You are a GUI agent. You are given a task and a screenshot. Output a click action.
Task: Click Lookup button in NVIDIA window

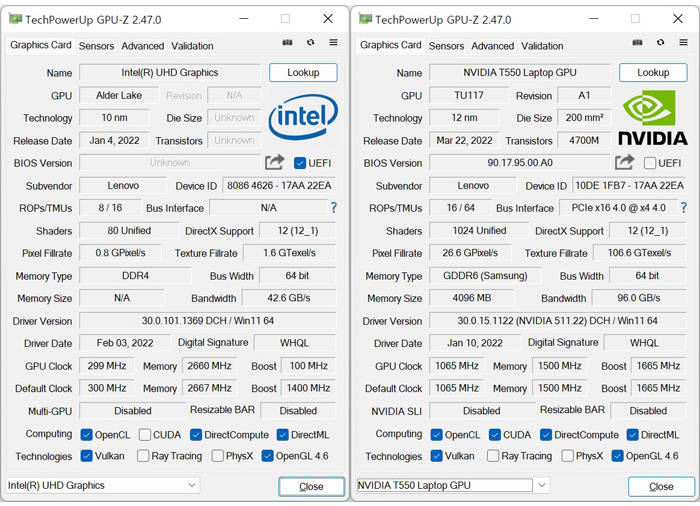pyautogui.click(x=653, y=72)
